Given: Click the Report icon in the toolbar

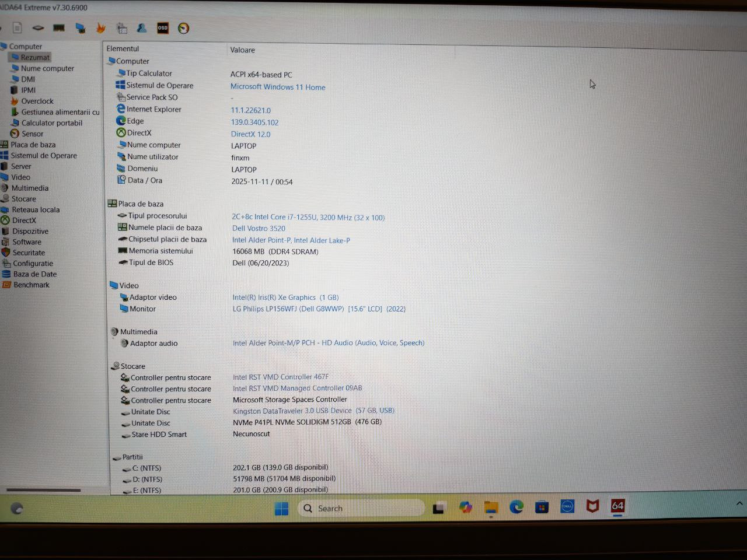Looking at the screenshot, I should [x=18, y=27].
